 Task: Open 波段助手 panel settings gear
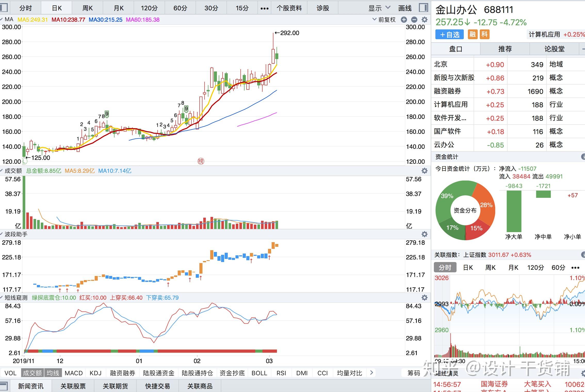click(424, 234)
